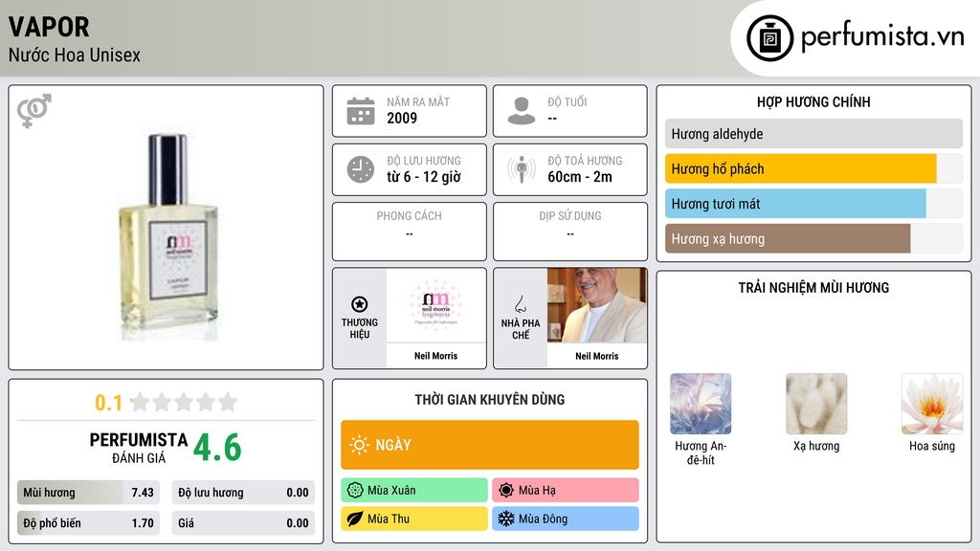
Task: Click the sillage value 60cm - 2m
Action: (580, 177)
